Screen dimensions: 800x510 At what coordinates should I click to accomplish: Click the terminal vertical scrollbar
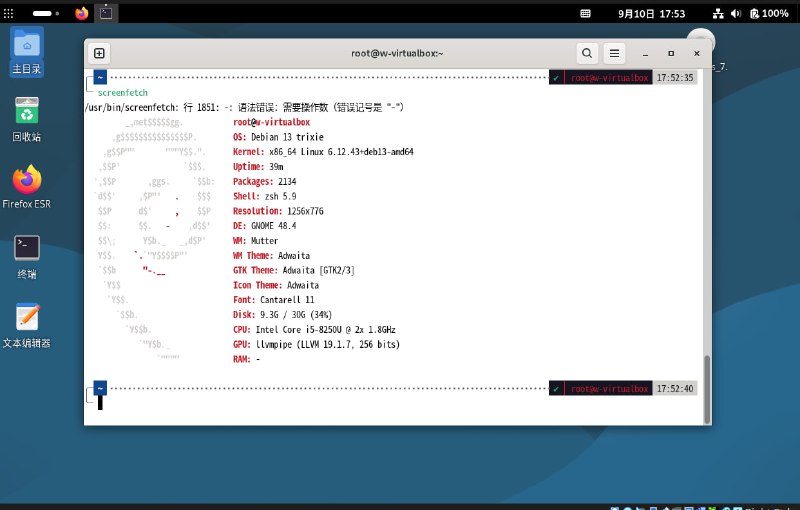pos(707,390)
